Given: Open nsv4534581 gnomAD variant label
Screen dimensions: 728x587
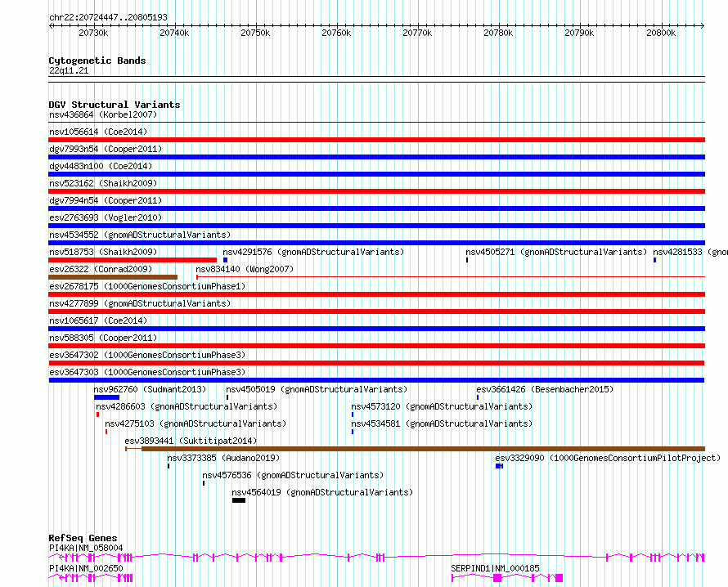Looking at the screenshot, I should point(442,423).
